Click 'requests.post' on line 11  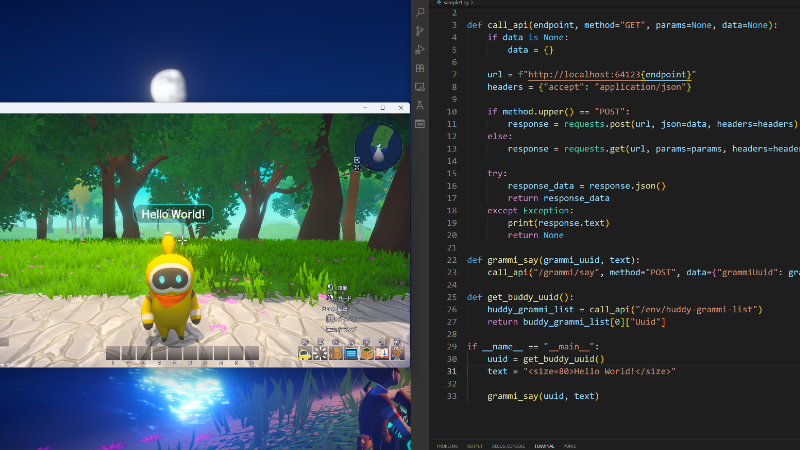597,124
